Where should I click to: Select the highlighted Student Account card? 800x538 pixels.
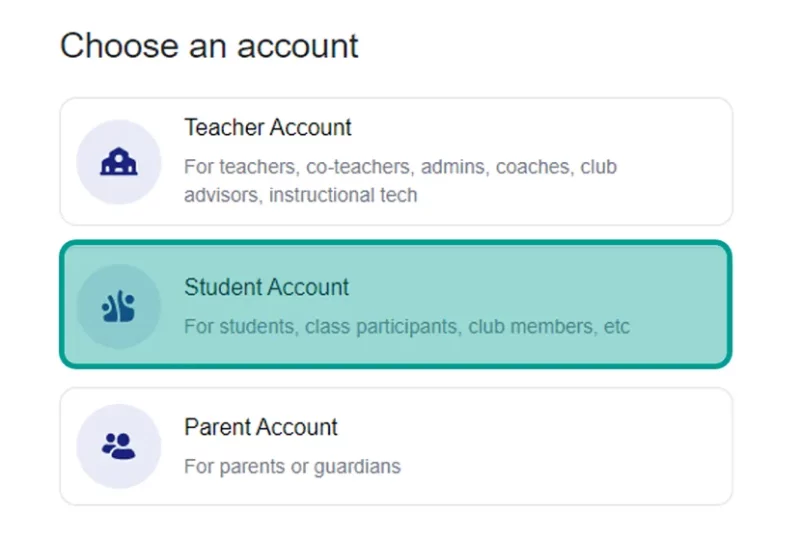[396, 304]
